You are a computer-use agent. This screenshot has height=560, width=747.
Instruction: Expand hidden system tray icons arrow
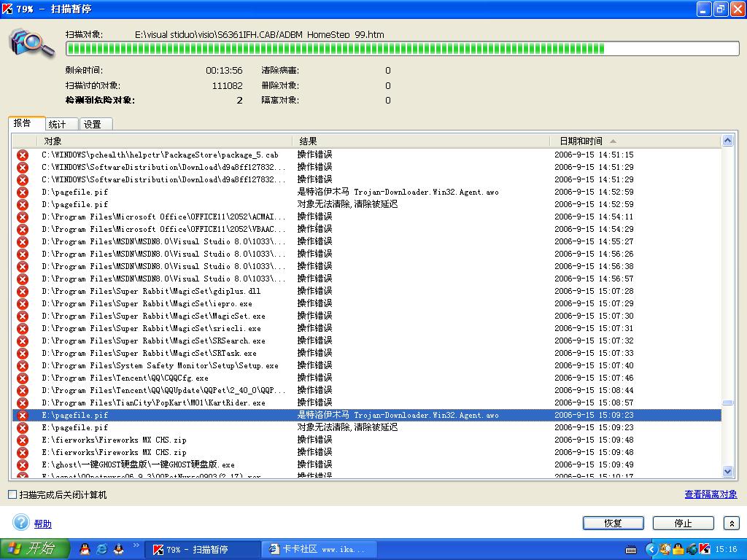(651, 549)
